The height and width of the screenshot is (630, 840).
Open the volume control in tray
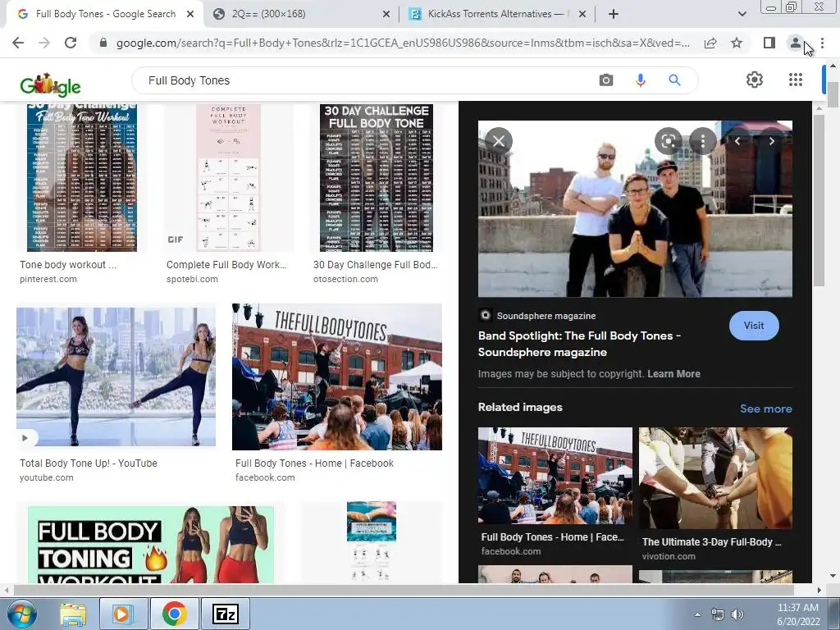[737, 614]
